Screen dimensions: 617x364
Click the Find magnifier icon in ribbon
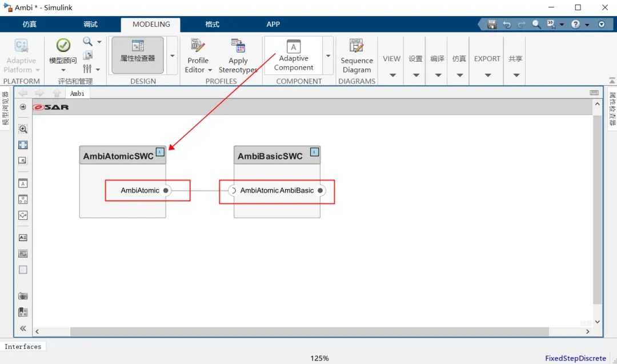coord(88,41)
